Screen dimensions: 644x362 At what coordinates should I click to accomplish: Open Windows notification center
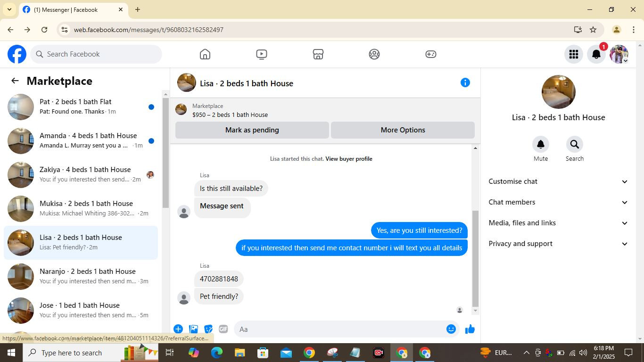[628, 353]
